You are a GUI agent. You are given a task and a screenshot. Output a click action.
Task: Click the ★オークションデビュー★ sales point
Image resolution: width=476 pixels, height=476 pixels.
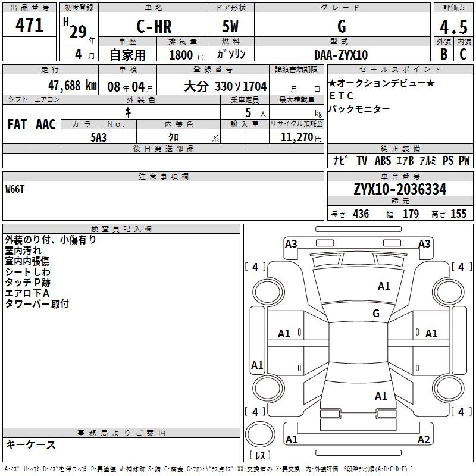[x=381, y=83]
